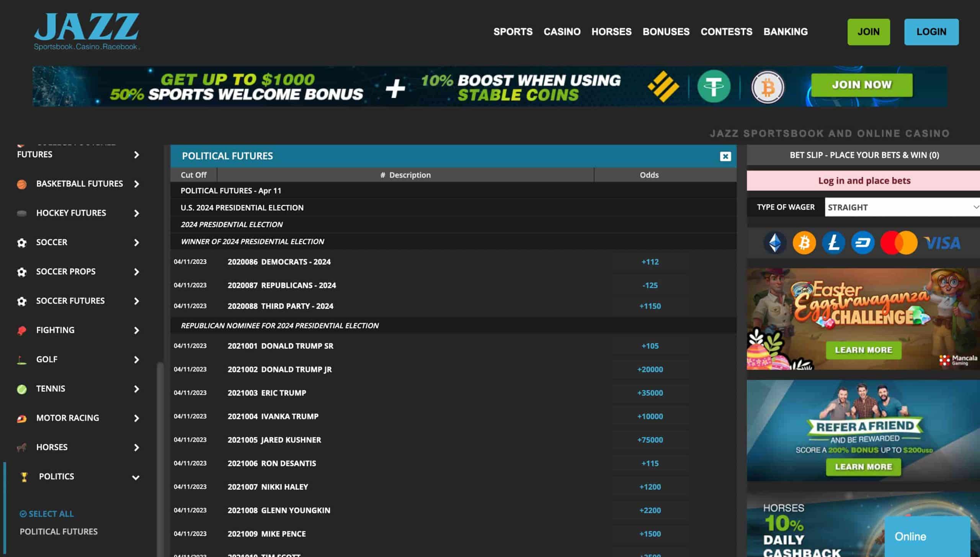Click the Litecoin payment icon
Image resolution: width=980 pixels, height=557 pixels.
coord(833,243)
